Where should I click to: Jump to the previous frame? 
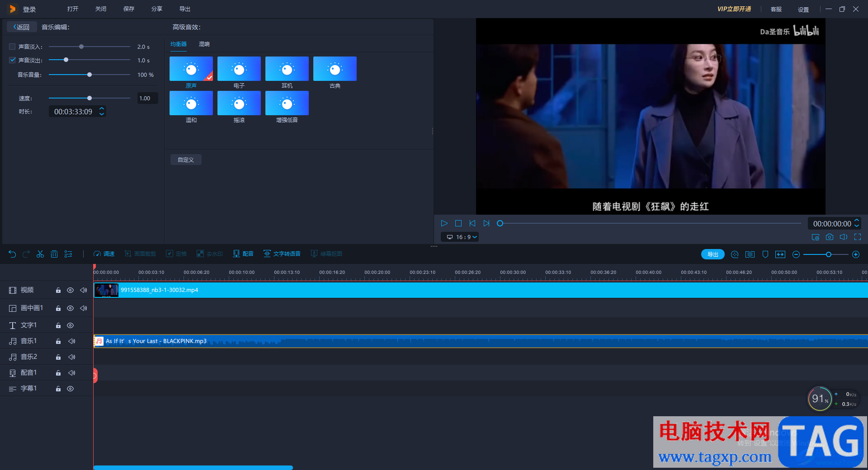(x=472, y=223)
